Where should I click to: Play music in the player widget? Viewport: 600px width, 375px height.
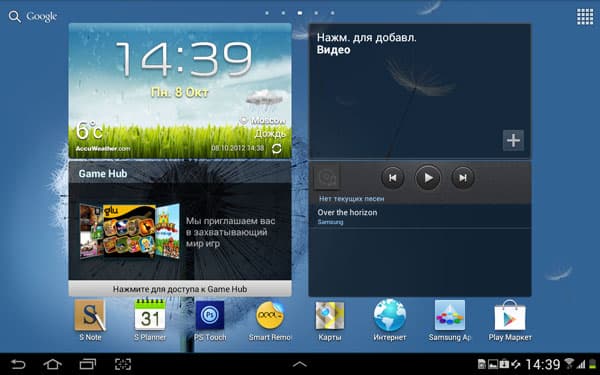pos(428,178)
